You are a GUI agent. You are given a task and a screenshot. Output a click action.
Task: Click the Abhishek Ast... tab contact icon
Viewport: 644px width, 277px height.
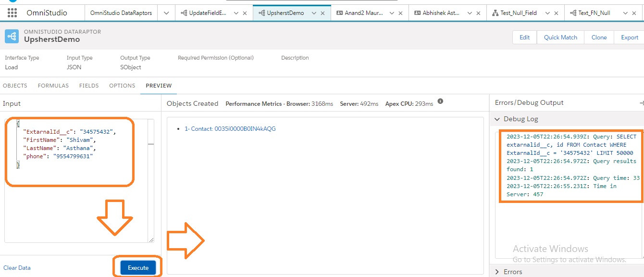point(417,13)
